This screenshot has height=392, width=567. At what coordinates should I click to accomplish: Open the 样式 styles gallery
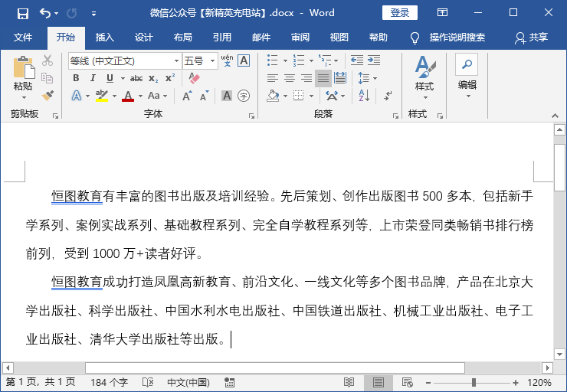pyautogui.click(x=424, y=77)
